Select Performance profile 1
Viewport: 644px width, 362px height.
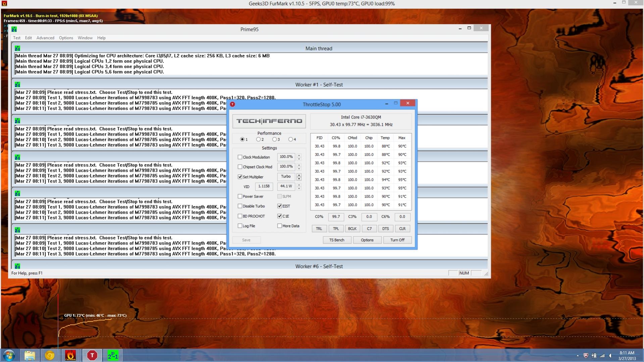click(242, 139)
